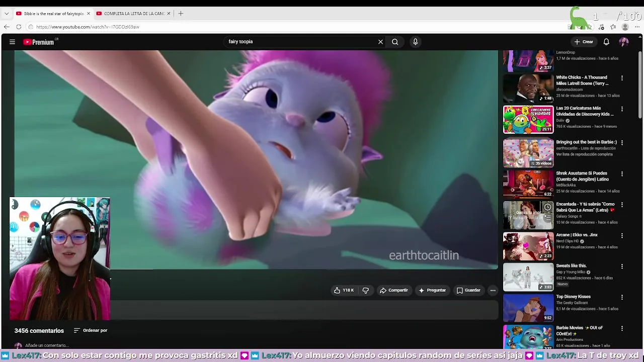This screenshot has width=644, height=362.
Task: Clear the search box with the X
Action: tap(380, 42)
